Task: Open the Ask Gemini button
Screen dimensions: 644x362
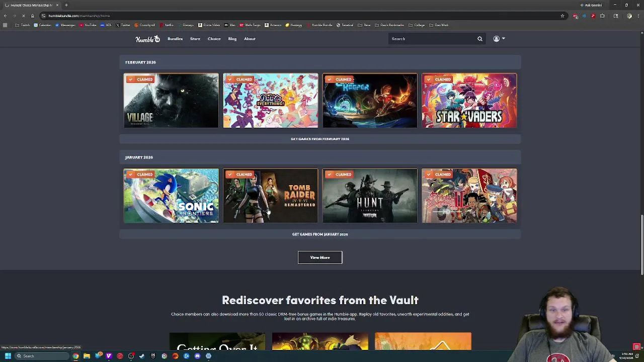Action: point(591,5)
